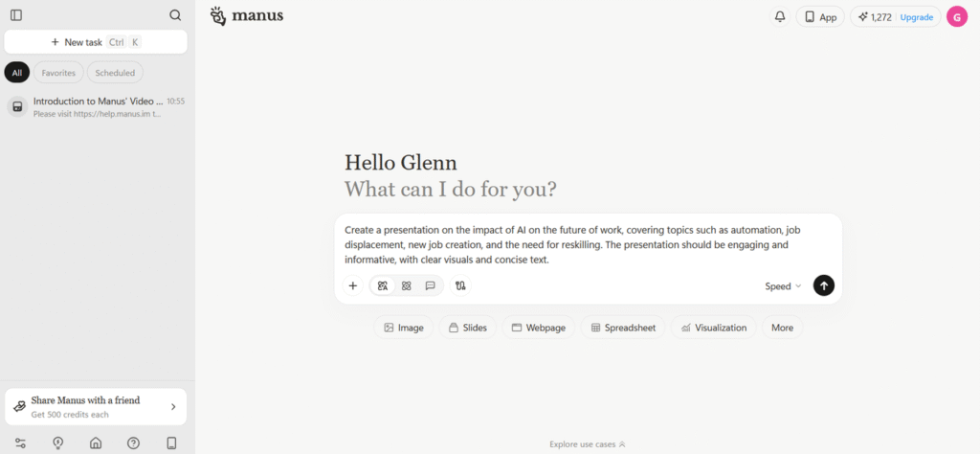Screen dimensions: 980x454
Task: Switch to the agent mode toggle
Action: pos(383,285)
